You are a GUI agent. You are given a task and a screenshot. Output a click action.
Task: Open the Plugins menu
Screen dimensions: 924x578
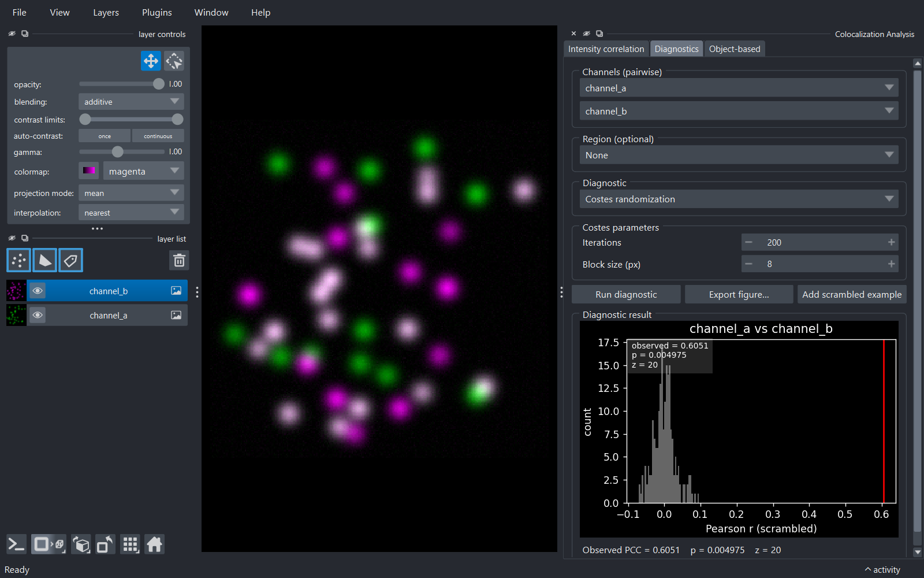coord(157,12)
